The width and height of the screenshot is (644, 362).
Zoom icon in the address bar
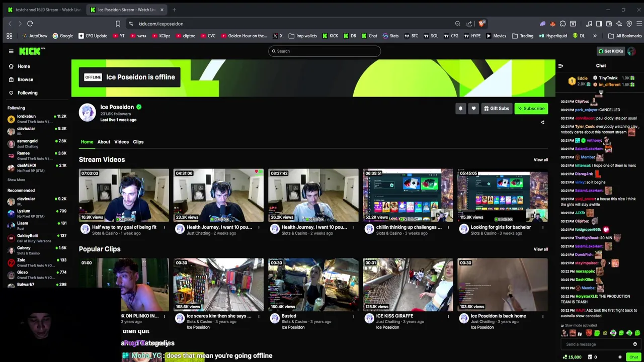tap(457, 24)
